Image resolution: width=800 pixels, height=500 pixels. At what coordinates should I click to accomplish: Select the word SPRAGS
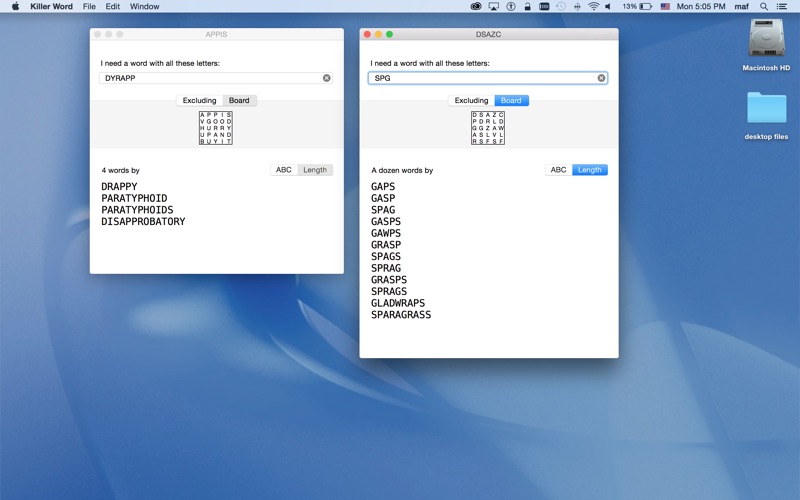click(389, 292)
